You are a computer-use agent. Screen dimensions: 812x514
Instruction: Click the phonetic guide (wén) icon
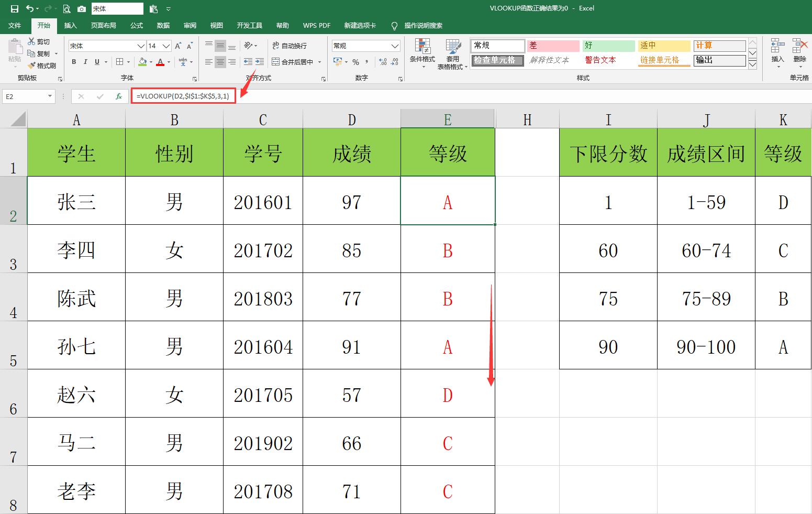pyautogui.click(x=183, y=62)
